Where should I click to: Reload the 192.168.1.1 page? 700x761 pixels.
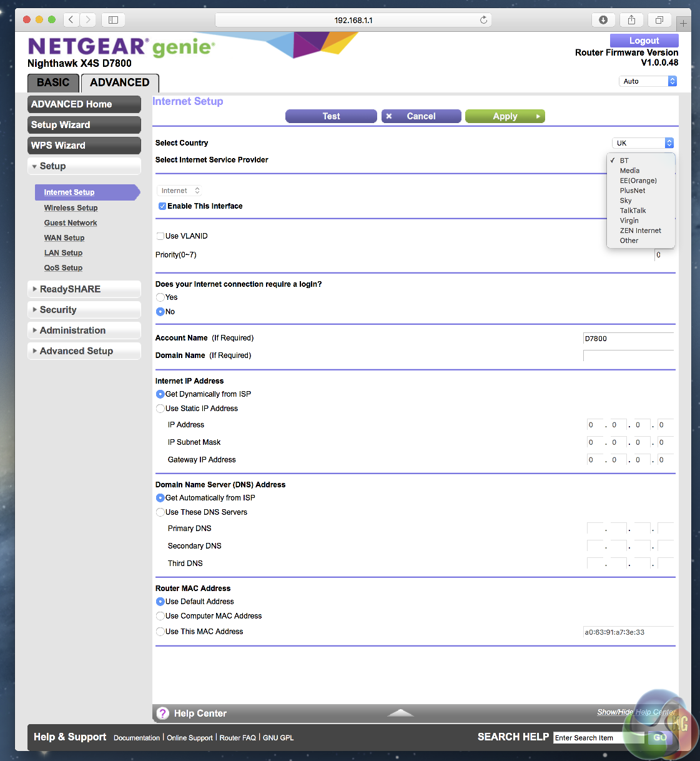(483, 20)
